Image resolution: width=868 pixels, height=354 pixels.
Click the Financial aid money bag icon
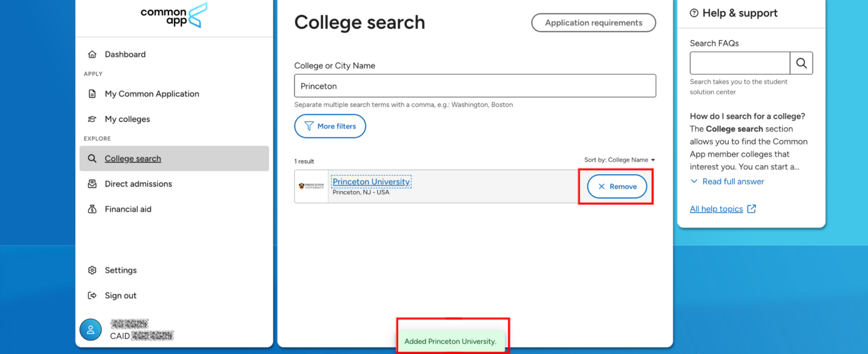click(x=92, y=209)
